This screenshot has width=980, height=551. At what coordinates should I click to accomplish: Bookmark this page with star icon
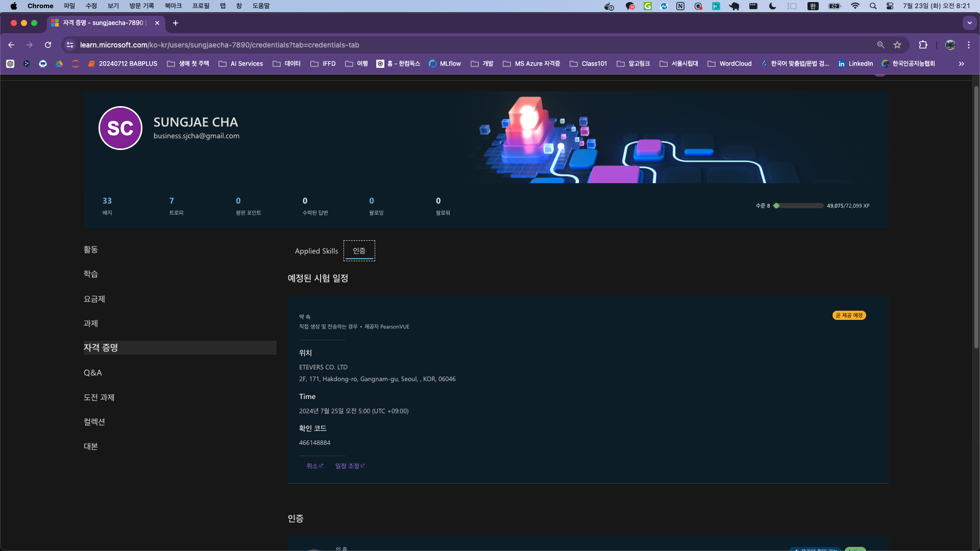click(897, 45)
